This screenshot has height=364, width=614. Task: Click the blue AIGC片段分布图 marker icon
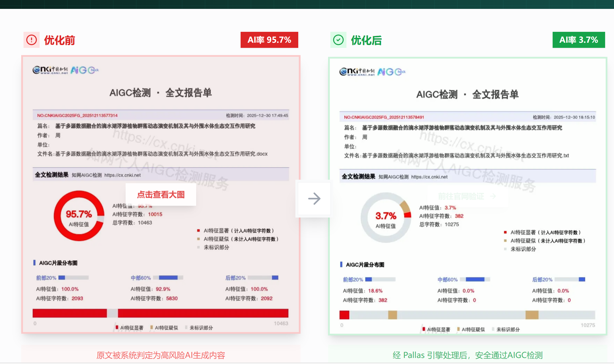tap(34, 263)
